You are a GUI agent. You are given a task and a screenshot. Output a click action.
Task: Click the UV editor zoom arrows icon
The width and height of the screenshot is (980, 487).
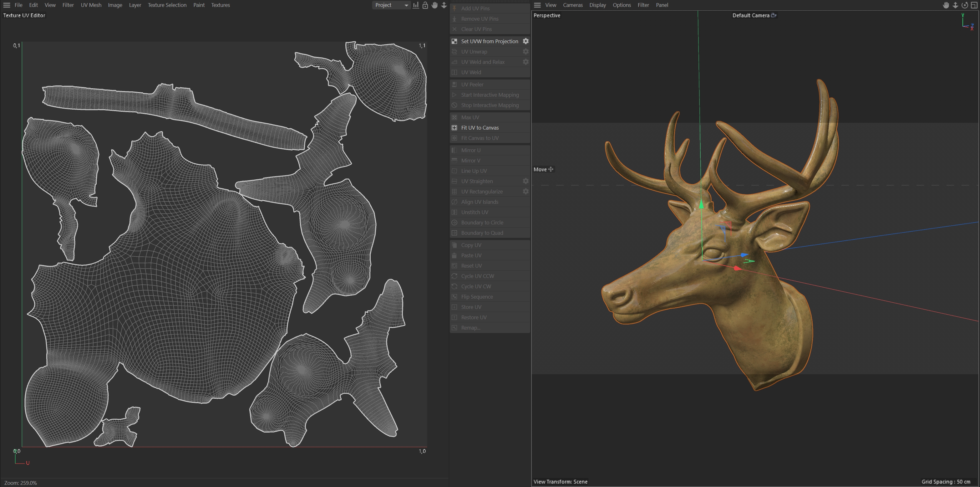[444, 5]
